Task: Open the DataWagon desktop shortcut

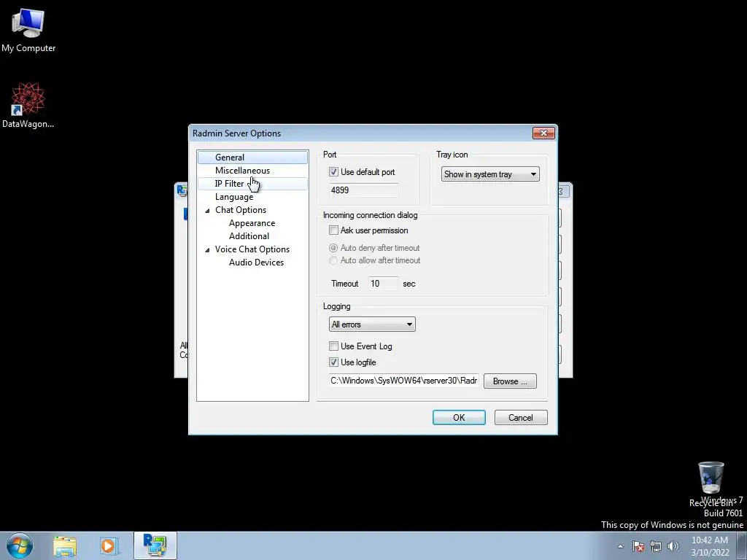Action: [28, 105]
